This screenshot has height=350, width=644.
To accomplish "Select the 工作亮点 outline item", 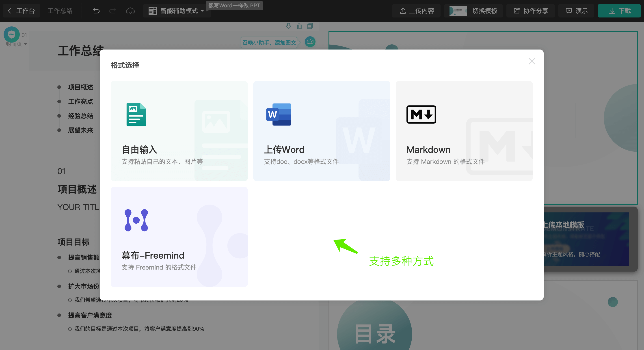I will click(x=80, y=102).
